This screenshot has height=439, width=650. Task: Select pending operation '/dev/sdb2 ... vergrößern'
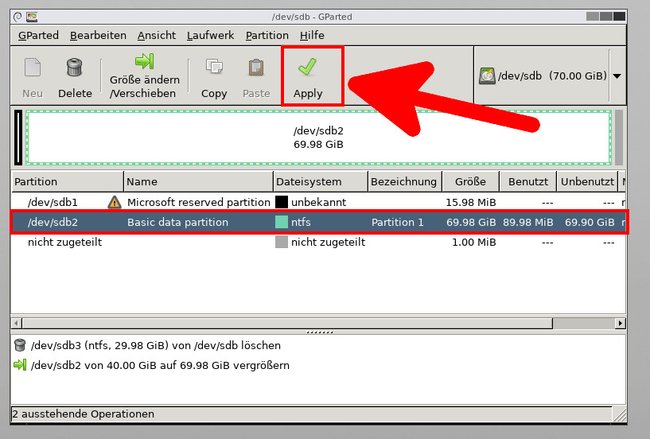click(x=160, y=365)
